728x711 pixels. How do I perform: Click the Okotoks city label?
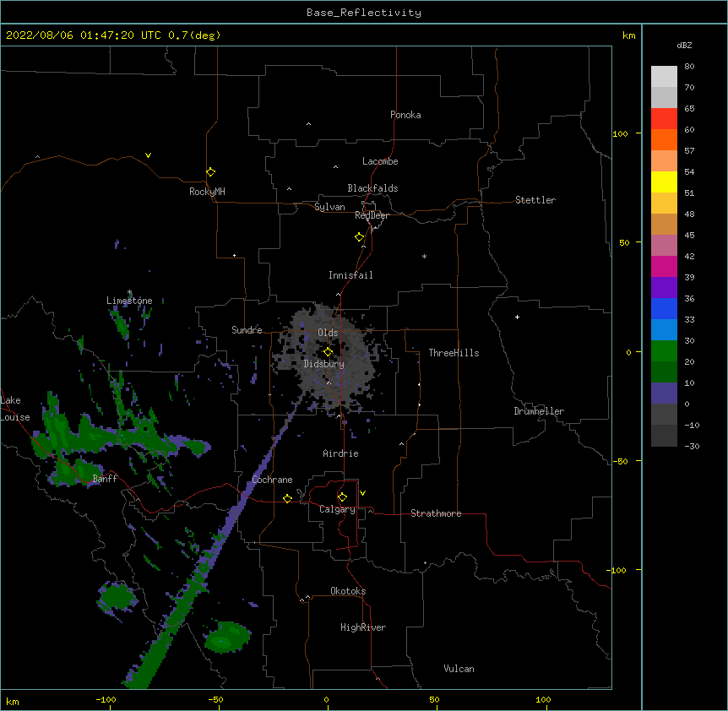click(x=348, y=591)
